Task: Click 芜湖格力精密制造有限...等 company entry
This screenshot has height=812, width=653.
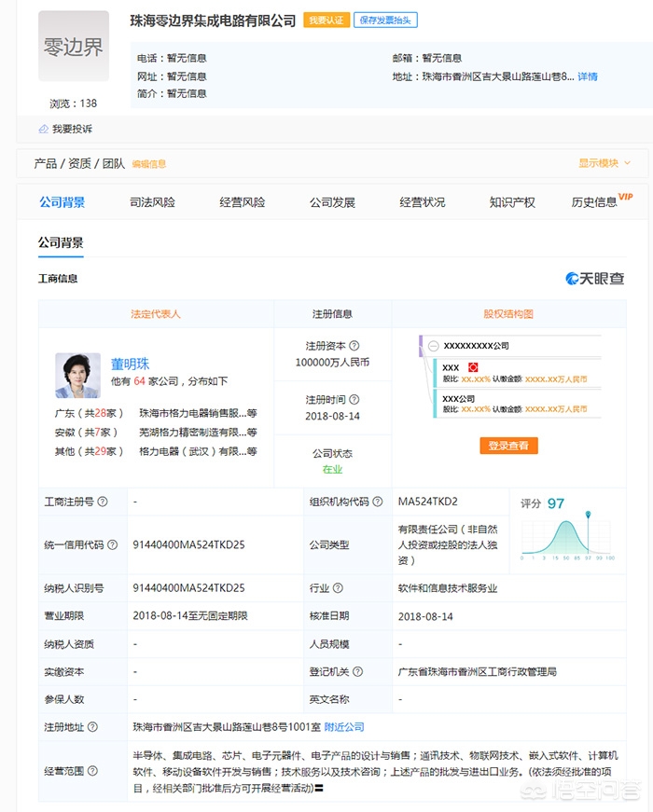Action: tap(198, 433)
